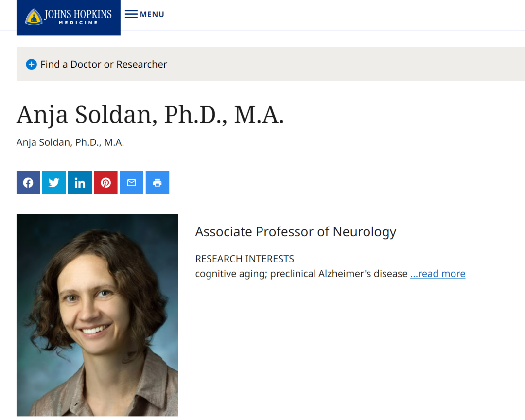Screen dimensions: 525x420
Task: Click the blue plus circle icon
Action: click(32, 64)
